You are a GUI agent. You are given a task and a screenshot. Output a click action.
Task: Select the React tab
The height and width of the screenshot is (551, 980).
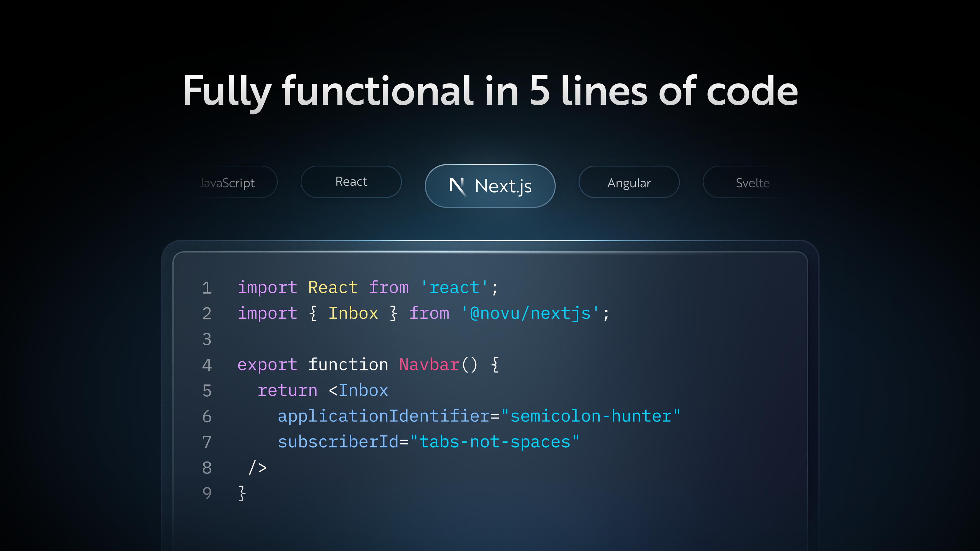click(x=351, y=182)
